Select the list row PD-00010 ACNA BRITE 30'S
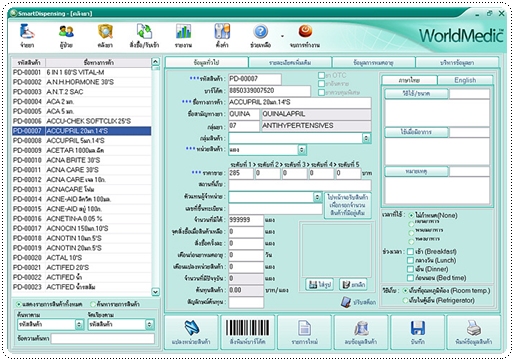 pyautogui.click(x=82, y=160)
